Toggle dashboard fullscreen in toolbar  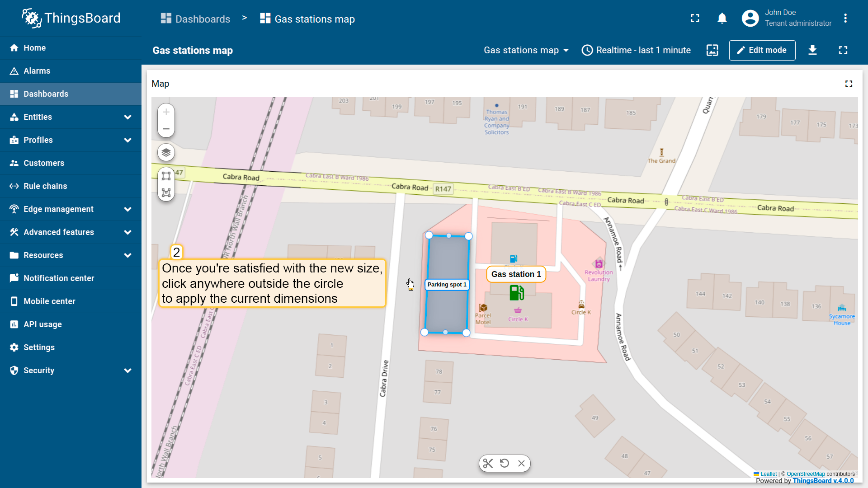coord(843,50)
